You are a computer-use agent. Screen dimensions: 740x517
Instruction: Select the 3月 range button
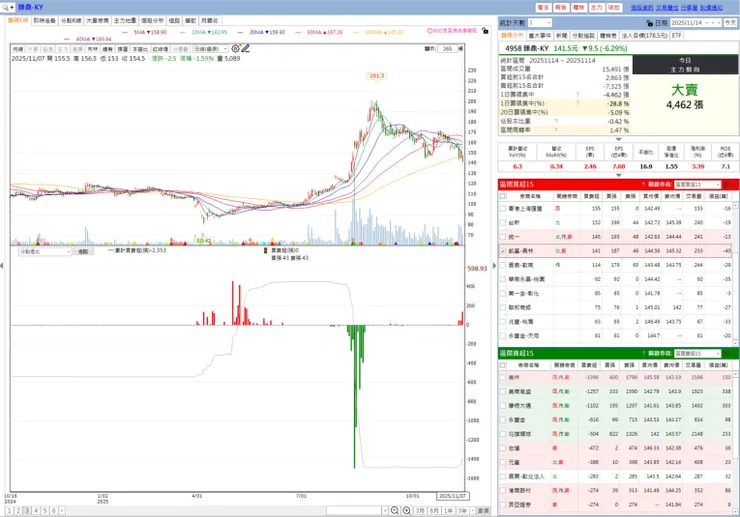pyautogui.click(x=420, y=510)
